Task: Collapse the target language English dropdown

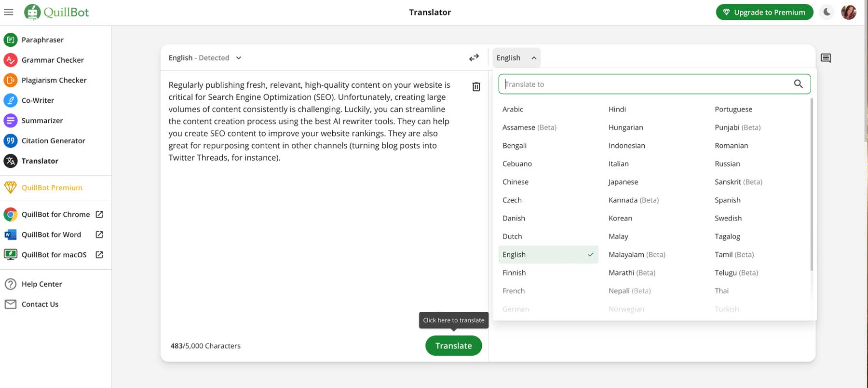Action: (x=516, y=58)
